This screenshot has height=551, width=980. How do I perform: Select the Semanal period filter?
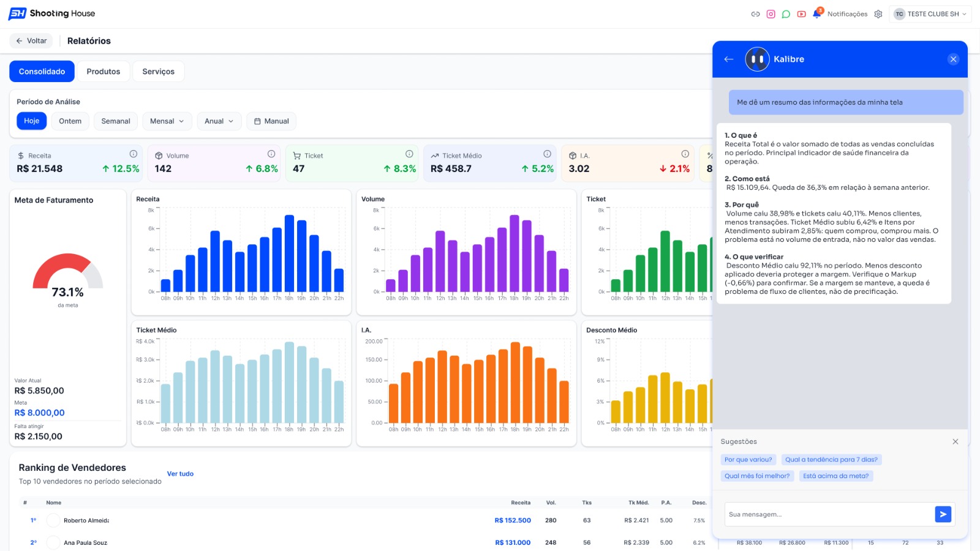(x=116, y=121)
